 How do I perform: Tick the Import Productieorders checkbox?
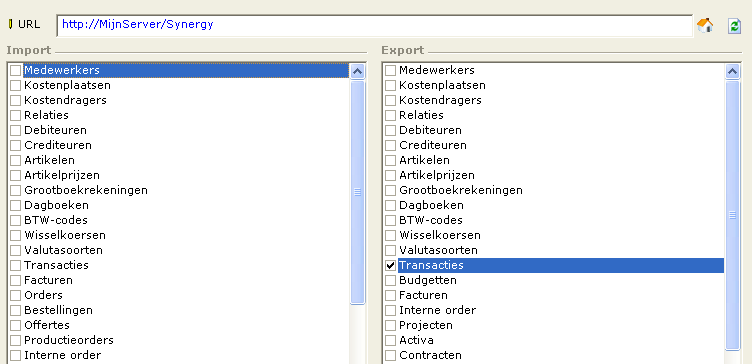pyautogui.click(x=15, y=341)
